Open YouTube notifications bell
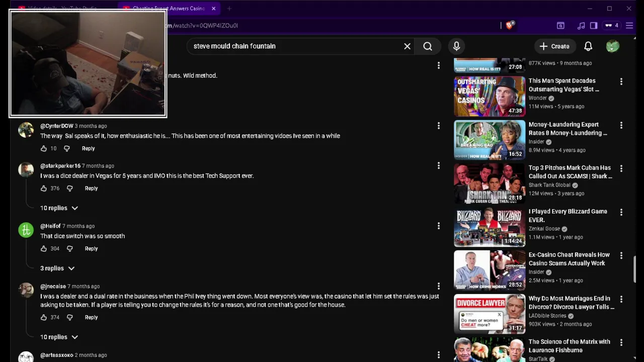The image size is (644, 362). click(588, 46)
